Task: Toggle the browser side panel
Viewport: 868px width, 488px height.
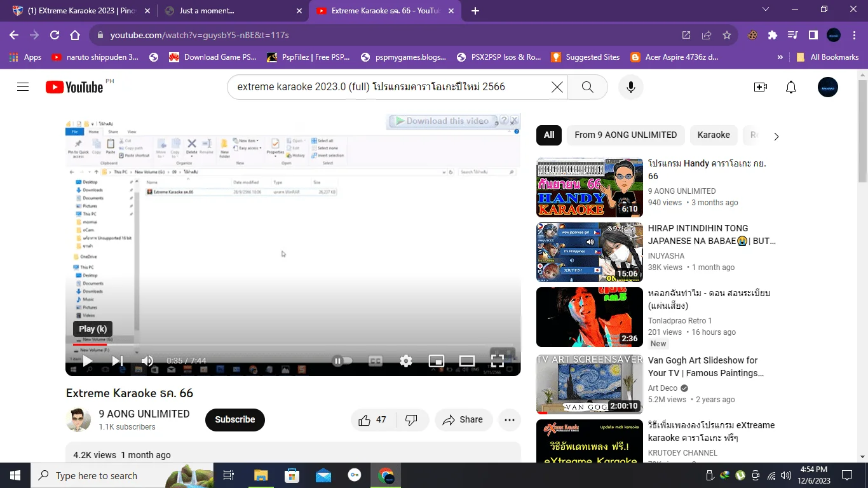Action: [x=813, y=36]
